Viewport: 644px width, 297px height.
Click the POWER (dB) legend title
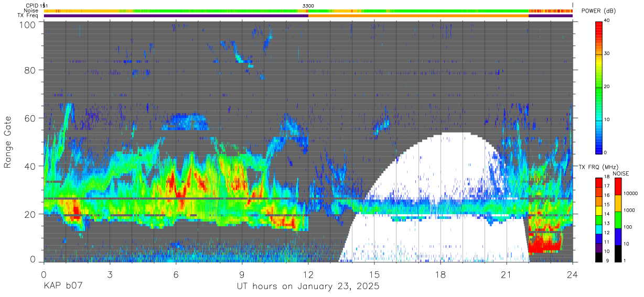599,11
